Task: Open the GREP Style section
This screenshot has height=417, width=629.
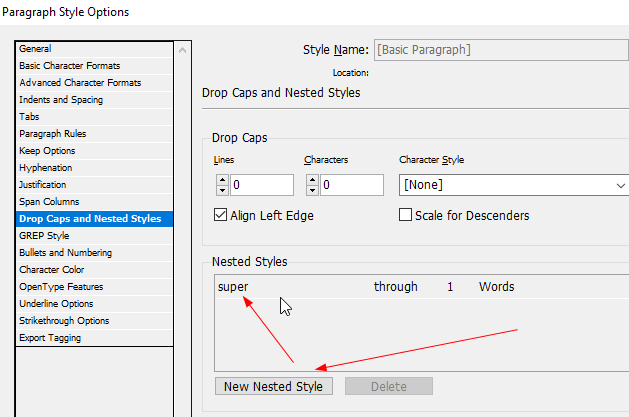Action: [44, 236]
